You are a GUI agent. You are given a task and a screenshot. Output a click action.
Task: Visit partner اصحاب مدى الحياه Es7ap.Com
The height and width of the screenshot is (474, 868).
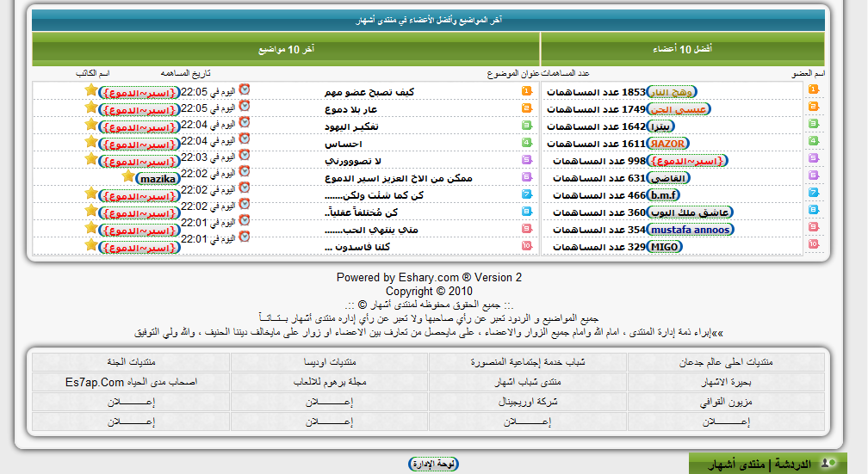click(131, 382)
